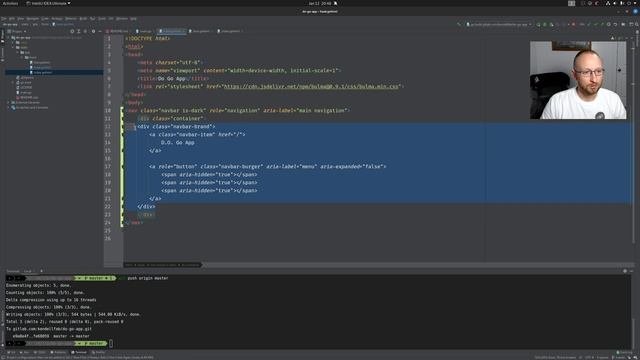640x360 pixels.
Task: Open the View menu
Action: (21, 18)
